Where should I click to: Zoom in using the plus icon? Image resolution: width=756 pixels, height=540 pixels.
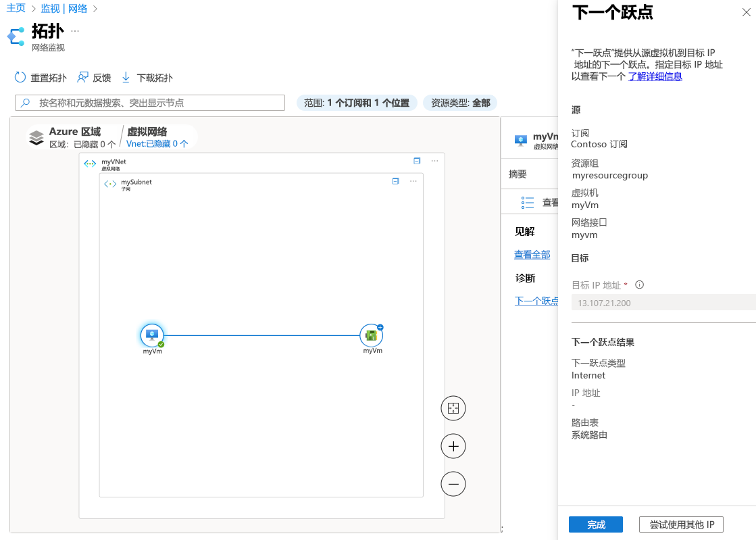(x=453, y=446)
